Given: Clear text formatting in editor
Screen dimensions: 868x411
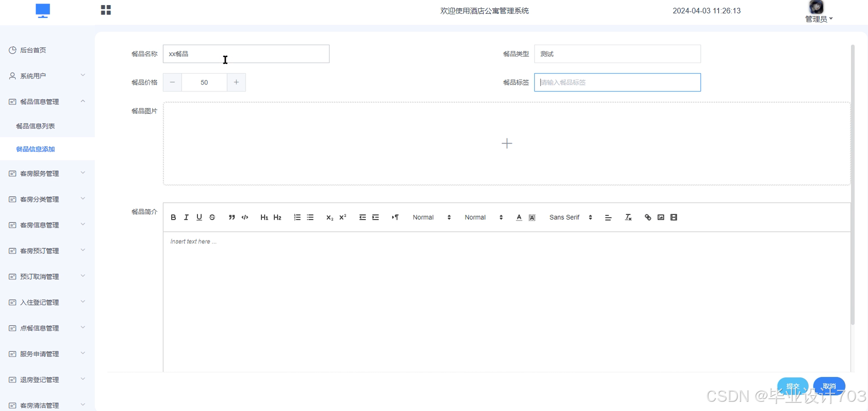Looking at the screenshot, I should [x=628, y=217].
